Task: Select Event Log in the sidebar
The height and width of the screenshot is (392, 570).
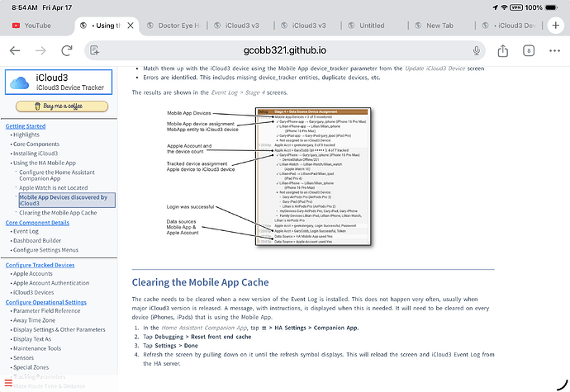Action: pyautogui.click(x=26, y=231)
